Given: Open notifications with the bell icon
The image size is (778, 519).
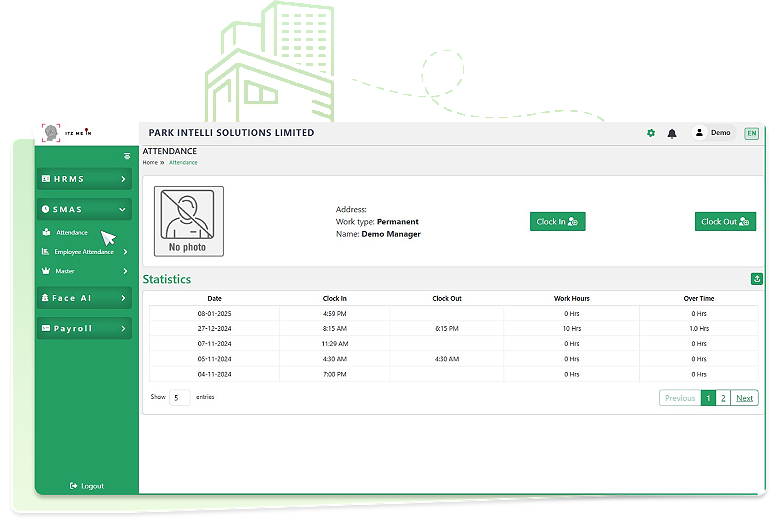Looking at the screenshot, I should [x=672, y=133].
